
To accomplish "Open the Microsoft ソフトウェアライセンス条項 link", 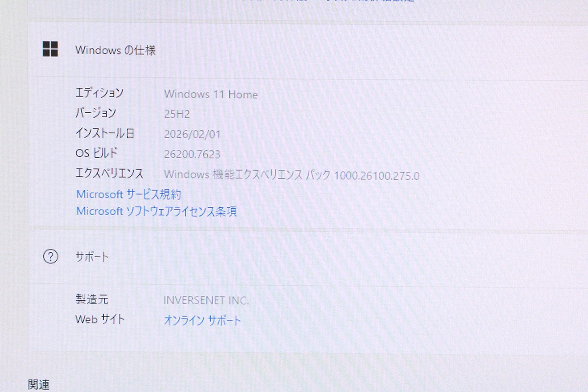I will (x=157, y=211).
